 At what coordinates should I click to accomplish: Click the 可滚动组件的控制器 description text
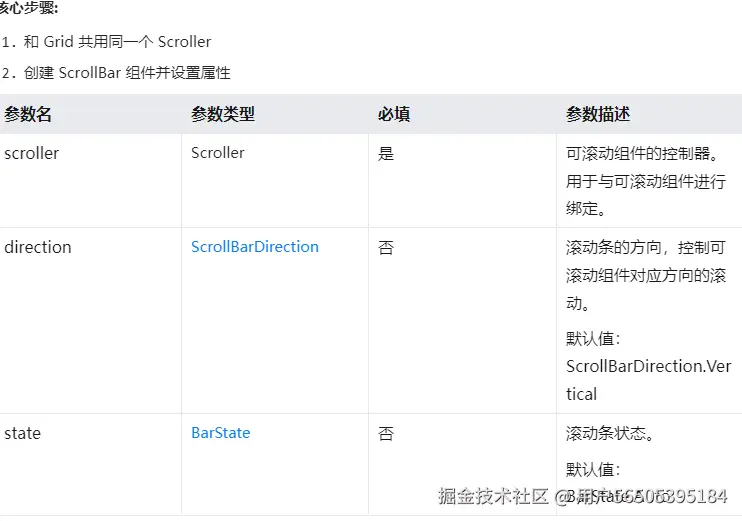643,155
